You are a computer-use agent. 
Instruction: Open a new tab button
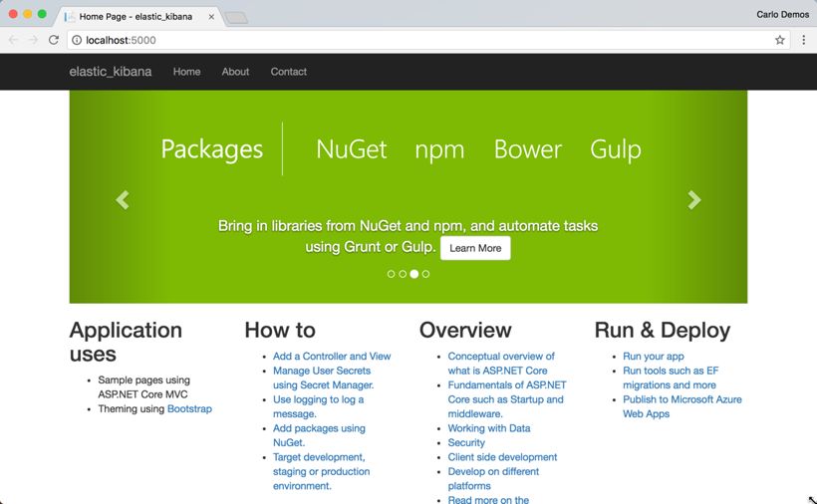pos(236,18)
